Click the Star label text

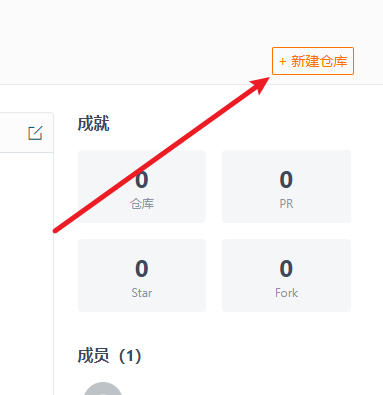pos(142,293)
